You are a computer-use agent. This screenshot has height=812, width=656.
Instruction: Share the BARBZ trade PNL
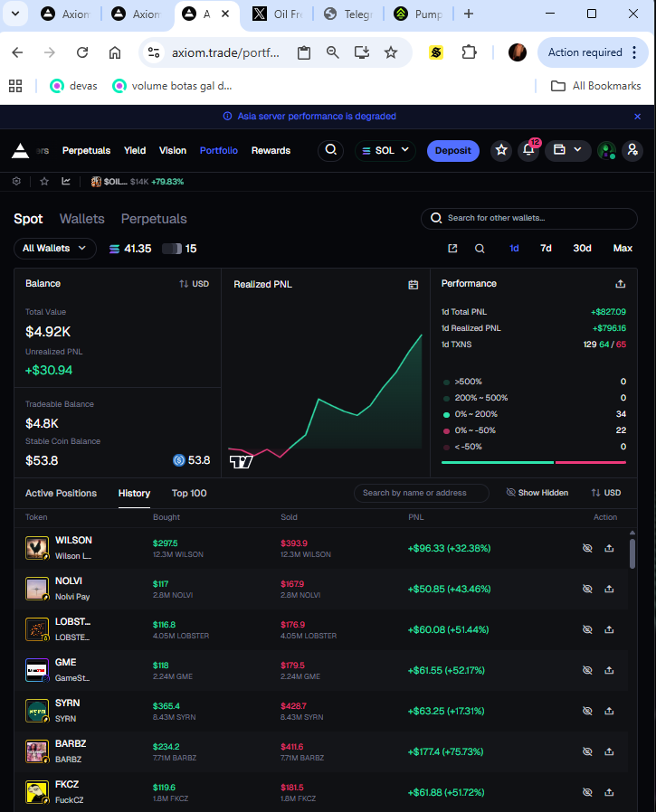tap(609, 751)
